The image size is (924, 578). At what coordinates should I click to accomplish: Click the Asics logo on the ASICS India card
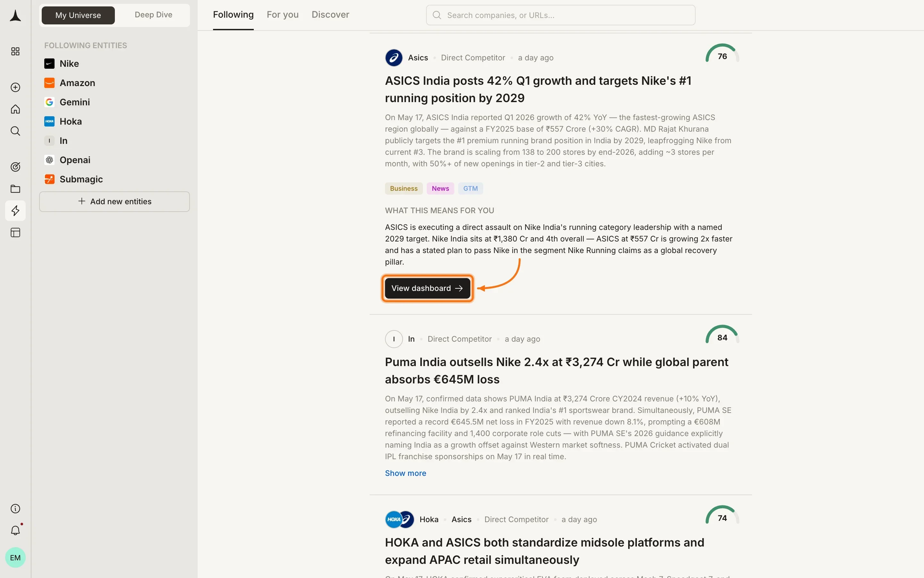[394, 58]
